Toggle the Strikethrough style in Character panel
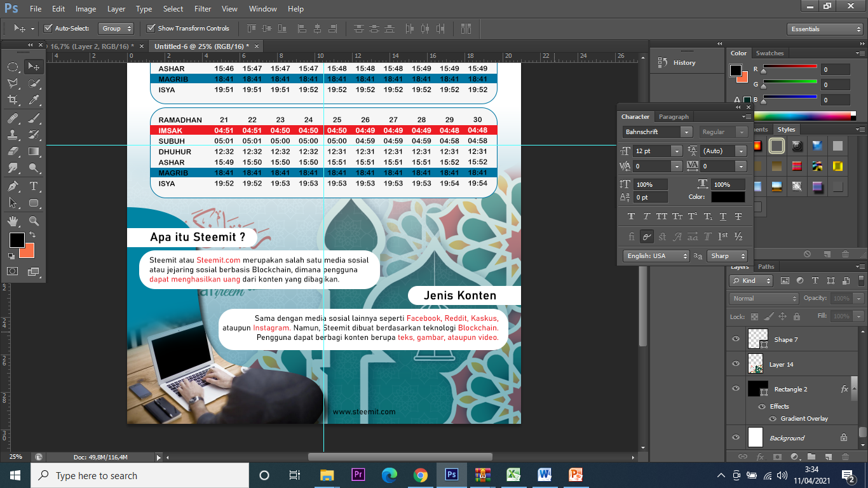This screenshot has height=488, width=868. [x=738, y=217]
